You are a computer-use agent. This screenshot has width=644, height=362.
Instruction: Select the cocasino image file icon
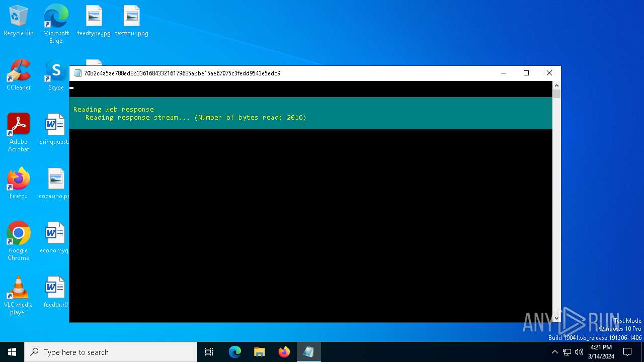55,184
